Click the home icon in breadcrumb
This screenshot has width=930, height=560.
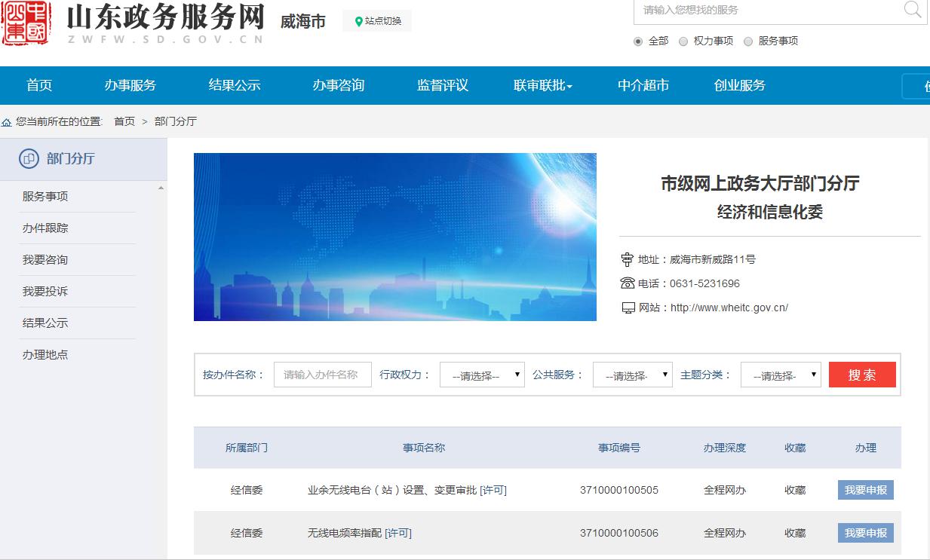pyautogui.click(x=7, y=122)
